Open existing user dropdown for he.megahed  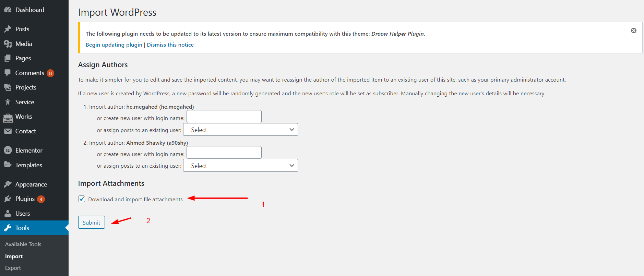click(240, 130)
